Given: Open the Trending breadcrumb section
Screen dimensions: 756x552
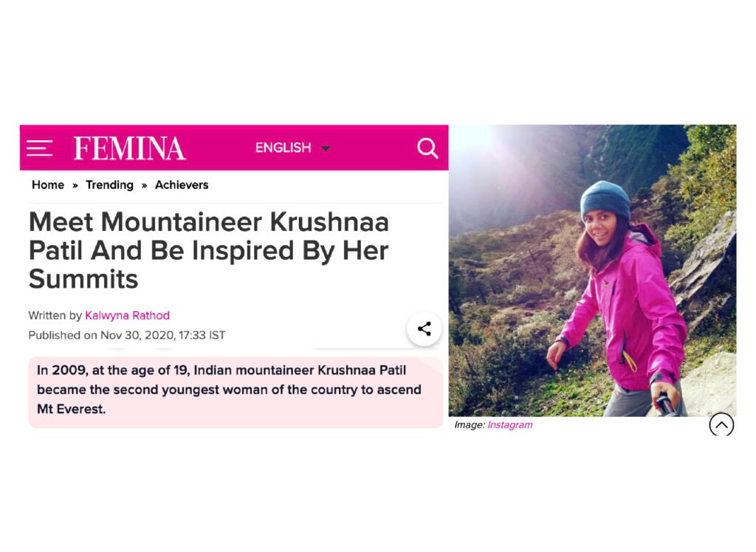Looking at the screenshot, I should tap(109, 184).
